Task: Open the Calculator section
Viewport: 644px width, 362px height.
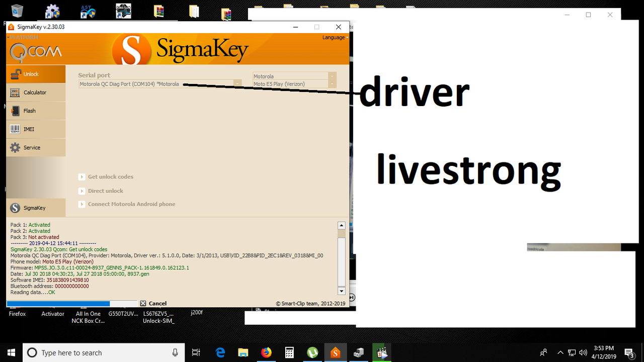Action: click(x=34, y=92)
